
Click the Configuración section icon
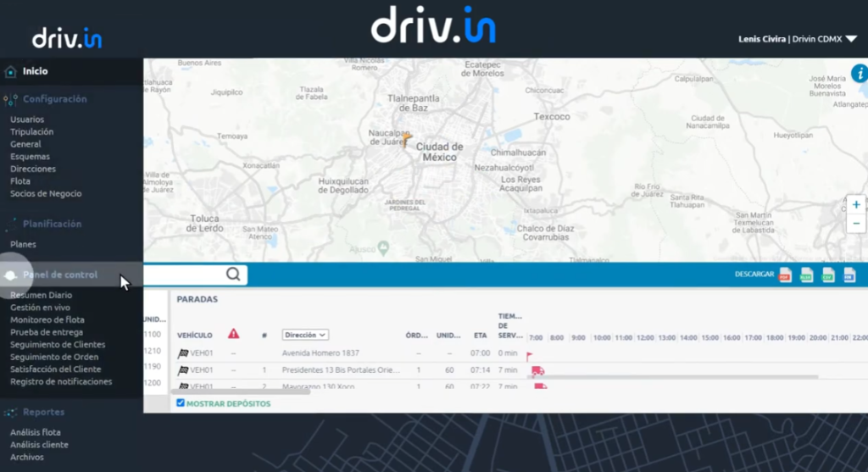pos(10,100)
